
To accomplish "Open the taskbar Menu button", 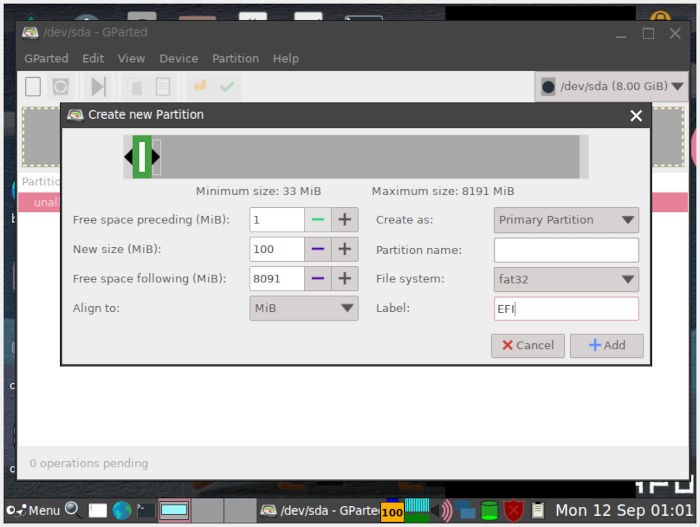I will click(x=34, y=510).
